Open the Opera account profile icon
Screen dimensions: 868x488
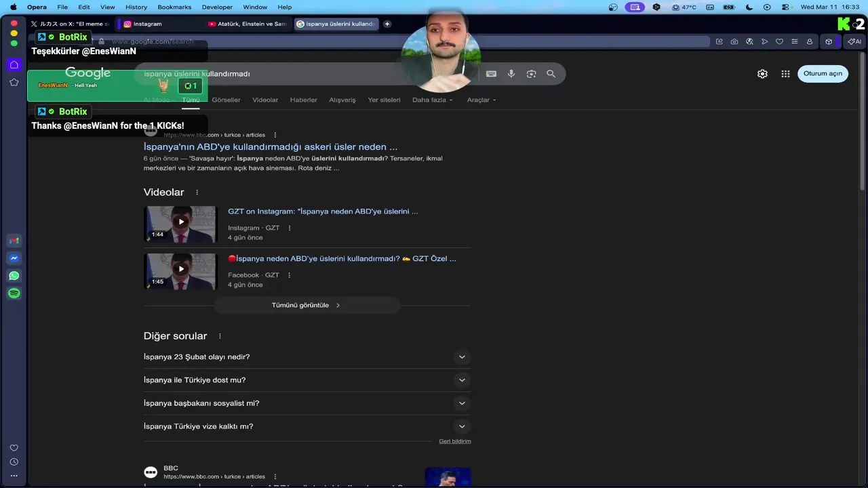[x=809, y=41]
